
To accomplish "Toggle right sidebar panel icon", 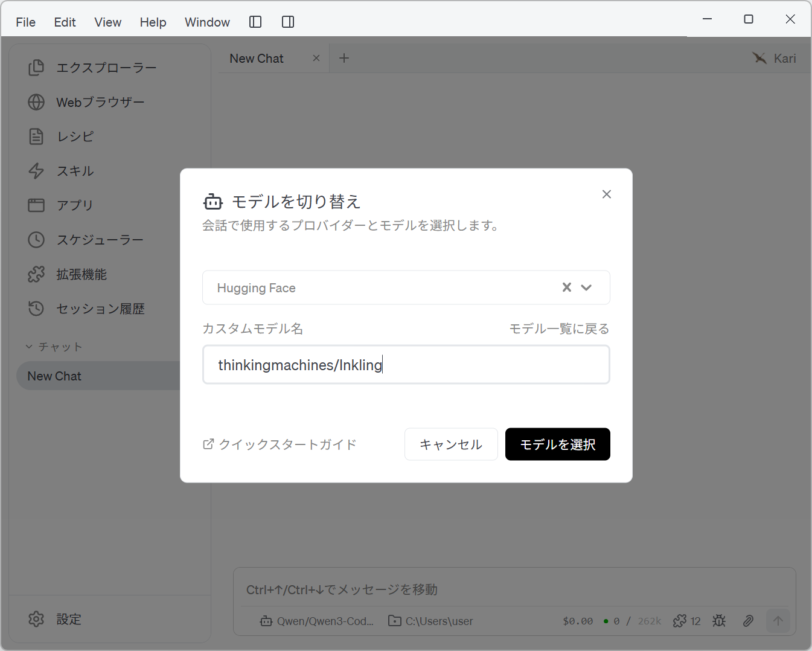I will coord(288,22).
